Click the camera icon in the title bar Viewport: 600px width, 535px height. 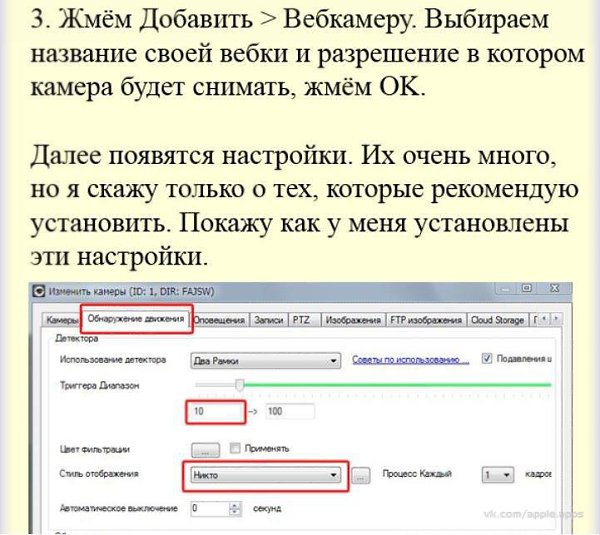(x=40, y=292)
